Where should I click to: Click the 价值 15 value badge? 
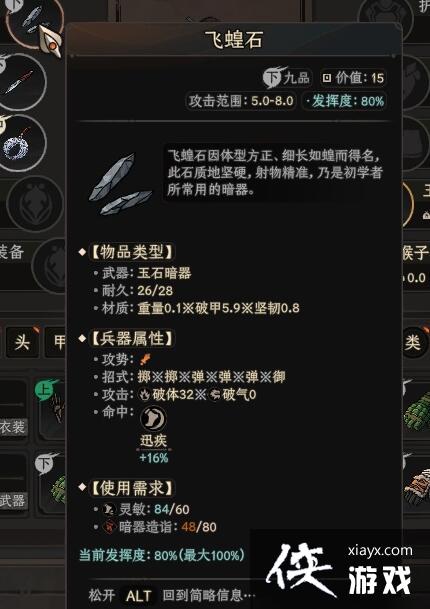click(353, 78)
